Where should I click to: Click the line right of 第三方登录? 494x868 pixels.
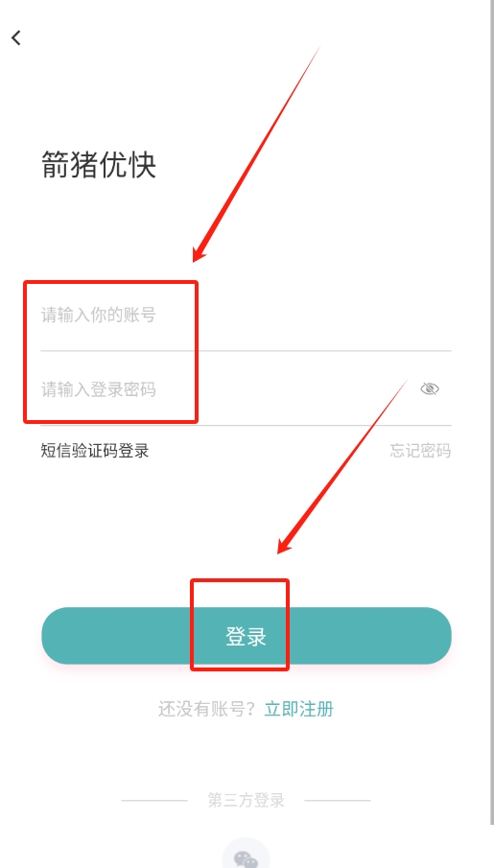(338, 801)
